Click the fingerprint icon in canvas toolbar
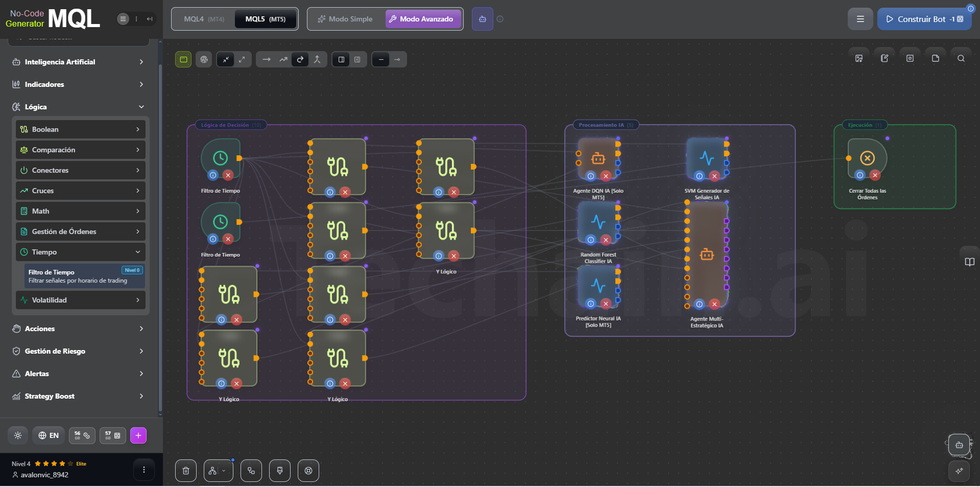This screenshot has width=980, height=487. click(x=204, y=60)
